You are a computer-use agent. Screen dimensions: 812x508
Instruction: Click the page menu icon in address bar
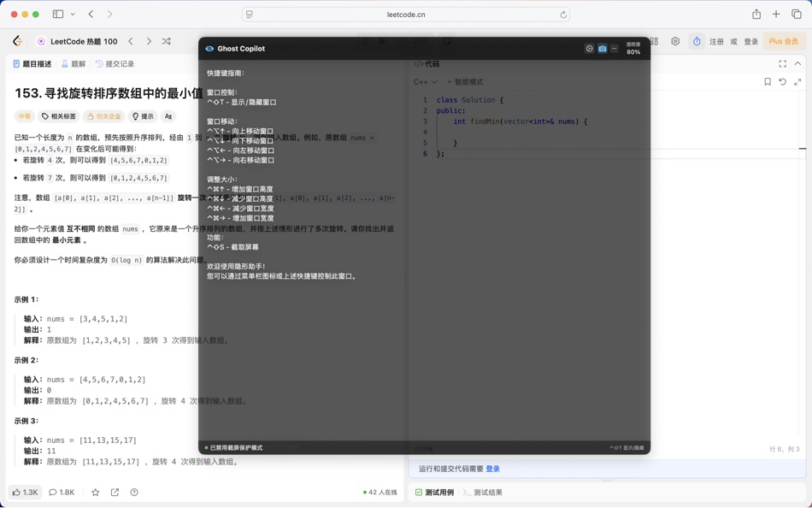[x=250, y=15]
